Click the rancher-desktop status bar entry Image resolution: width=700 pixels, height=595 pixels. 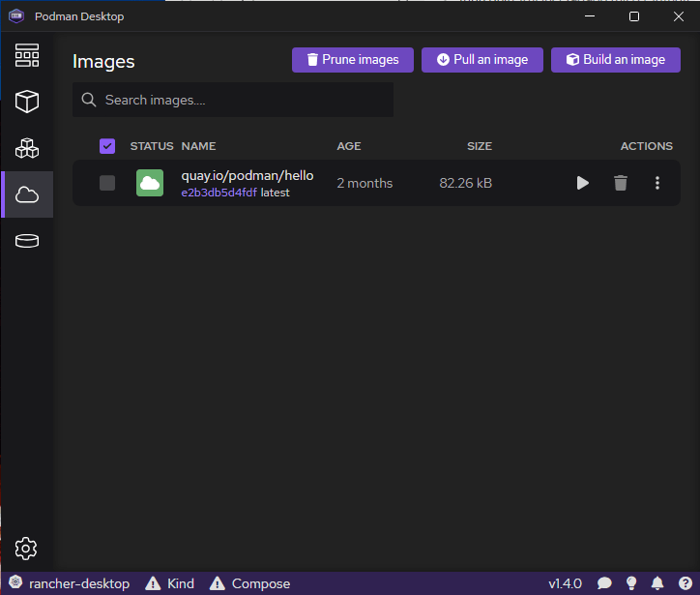coord(70,583)
